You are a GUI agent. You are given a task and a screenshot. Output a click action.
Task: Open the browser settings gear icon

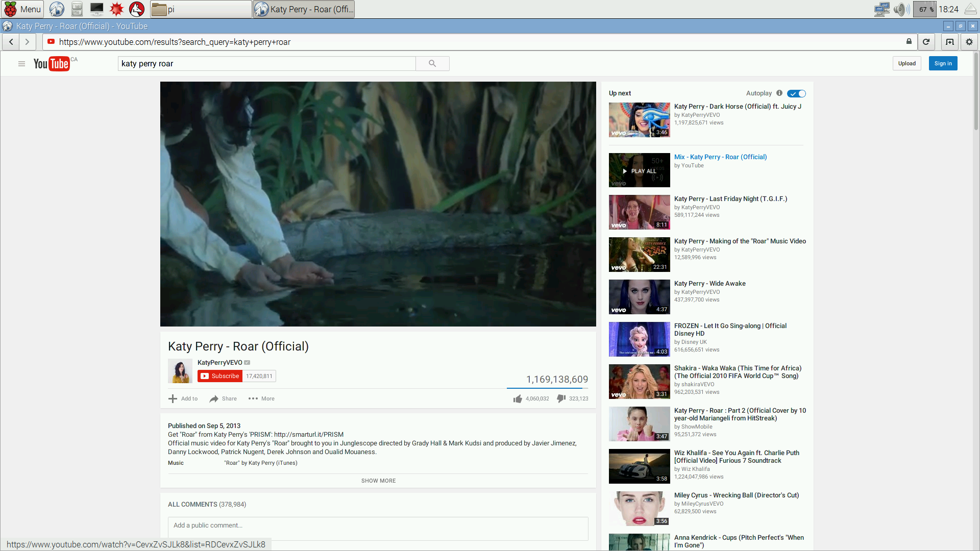(969, 42)
